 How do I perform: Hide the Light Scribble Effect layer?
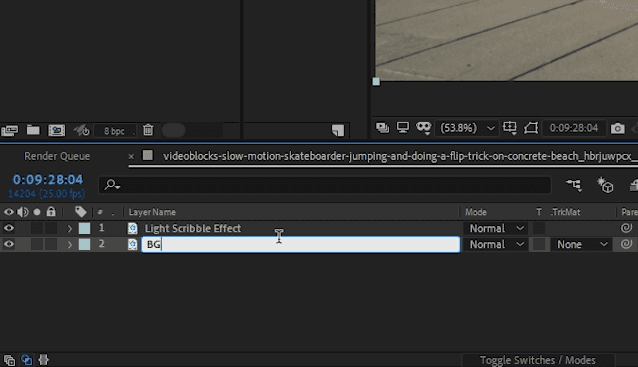click(9, 228)
